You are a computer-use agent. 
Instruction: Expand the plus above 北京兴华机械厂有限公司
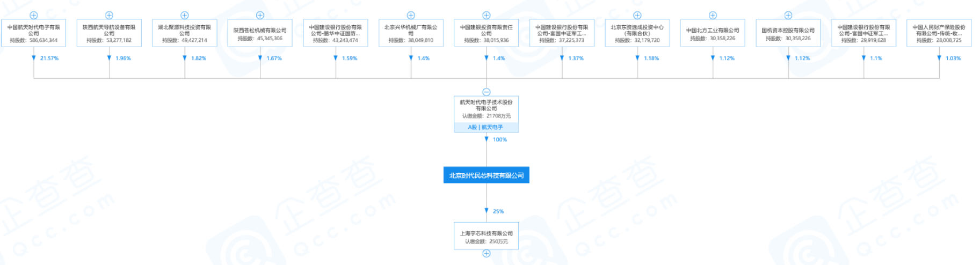[411, 16]
